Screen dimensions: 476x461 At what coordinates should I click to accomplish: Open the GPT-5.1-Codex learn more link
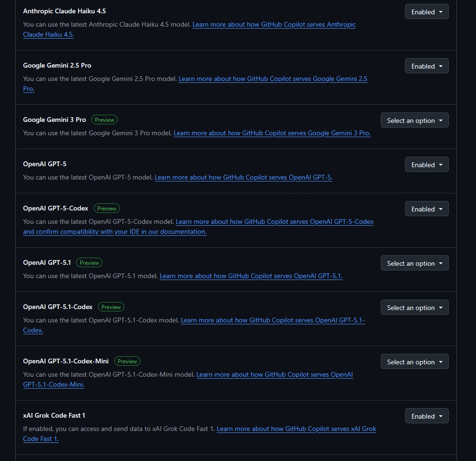[x=272, y=321]
